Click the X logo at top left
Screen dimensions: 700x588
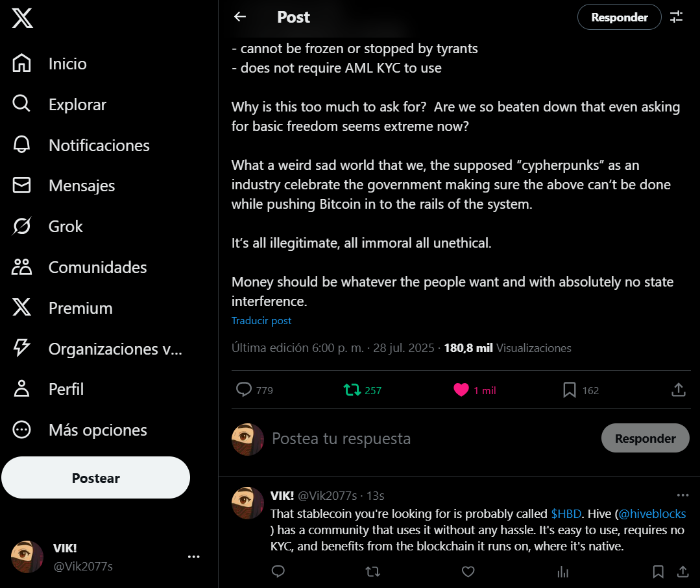[x=22, y=18]
